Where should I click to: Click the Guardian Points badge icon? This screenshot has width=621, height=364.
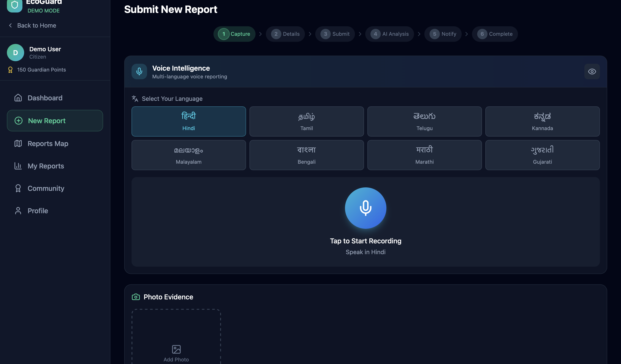coord(10,70)
